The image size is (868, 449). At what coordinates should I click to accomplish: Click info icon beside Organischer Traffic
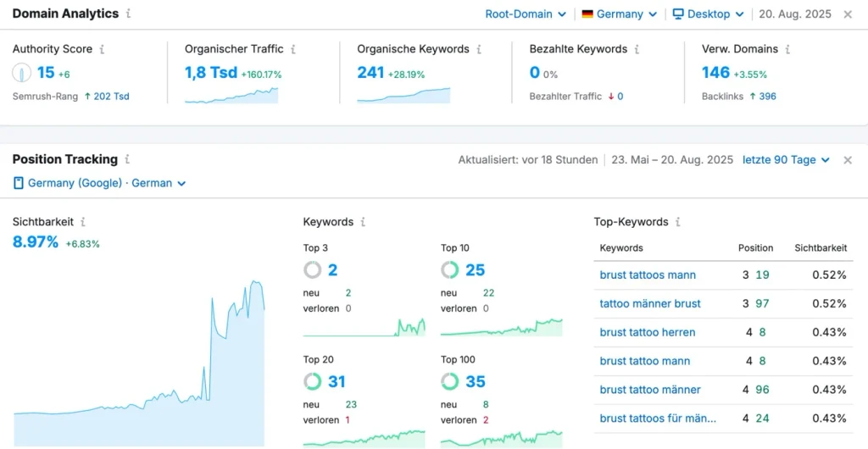tap(292, 49)
